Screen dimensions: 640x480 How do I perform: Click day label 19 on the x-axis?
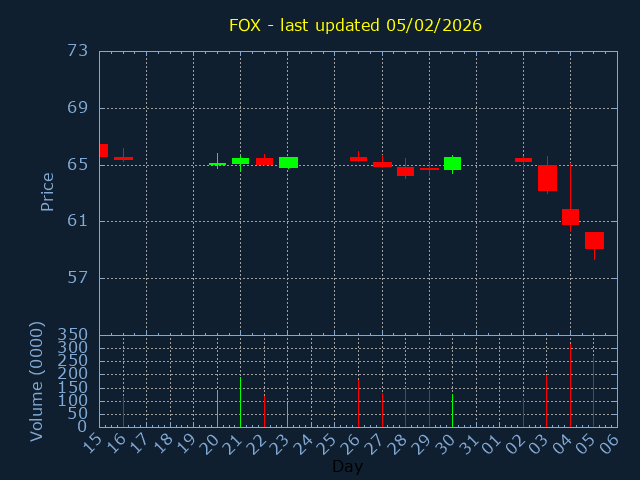coord(188,444)
